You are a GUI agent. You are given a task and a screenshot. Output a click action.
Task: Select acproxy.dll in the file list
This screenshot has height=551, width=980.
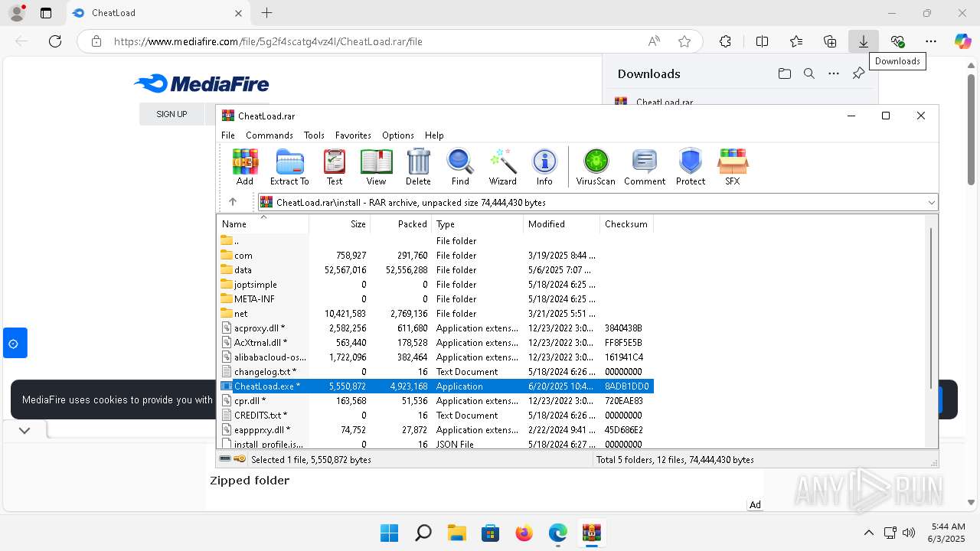[436, 328]
